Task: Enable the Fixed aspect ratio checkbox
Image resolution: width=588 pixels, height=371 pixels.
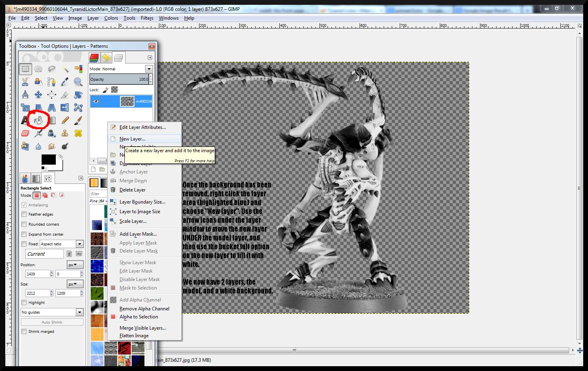Action: coord(24,244)
